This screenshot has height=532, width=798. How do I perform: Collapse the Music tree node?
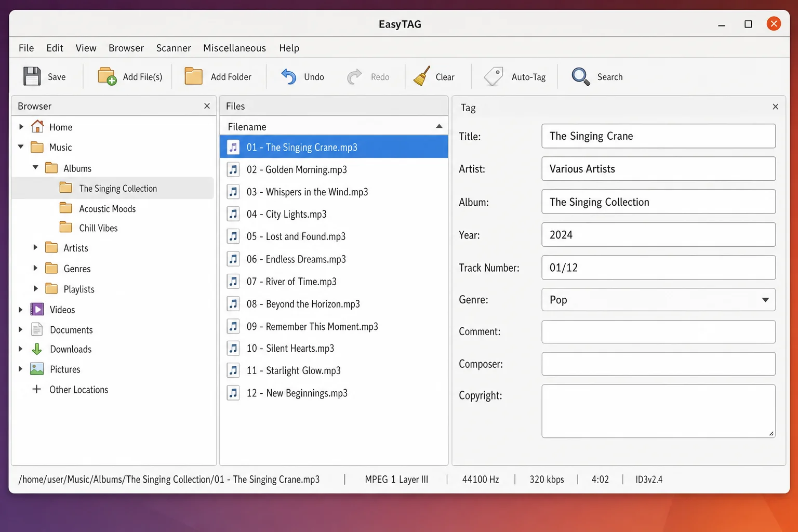coord(21,147)
